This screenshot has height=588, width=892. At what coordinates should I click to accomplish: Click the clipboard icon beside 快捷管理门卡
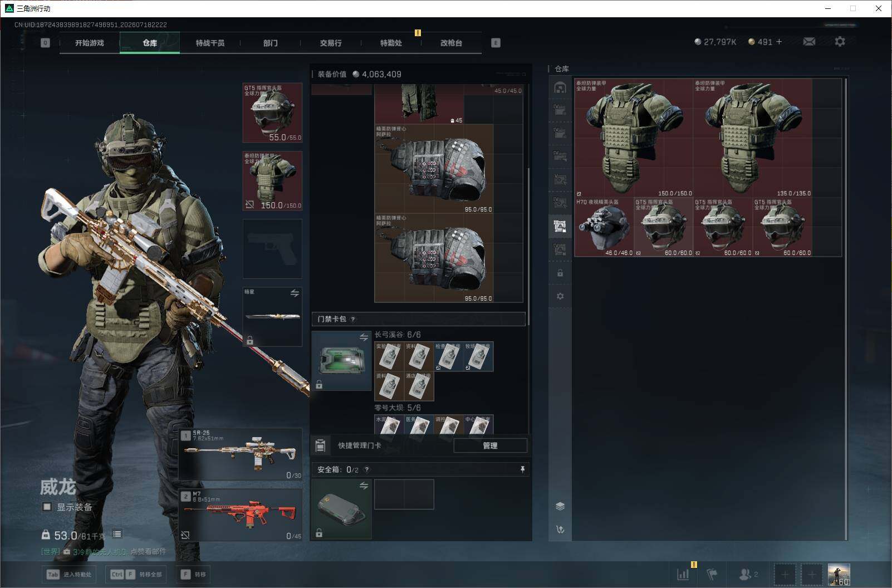coord(320,445)
